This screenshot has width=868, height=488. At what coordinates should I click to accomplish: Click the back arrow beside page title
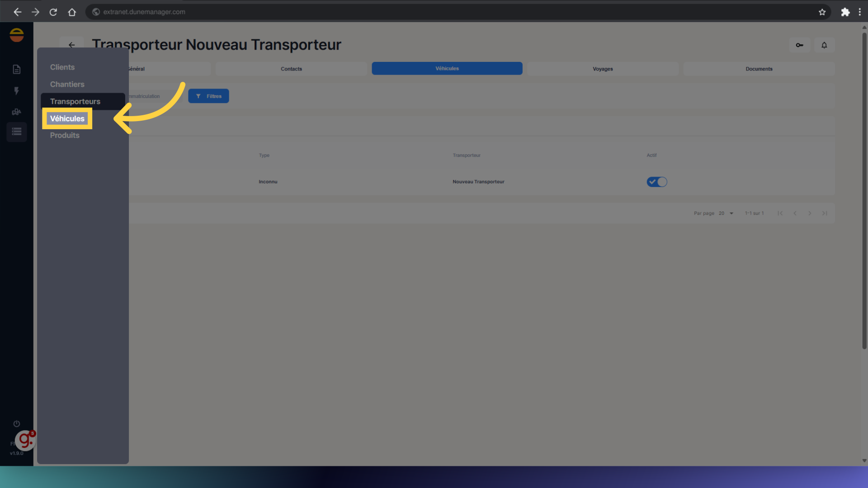click(71, 45)
